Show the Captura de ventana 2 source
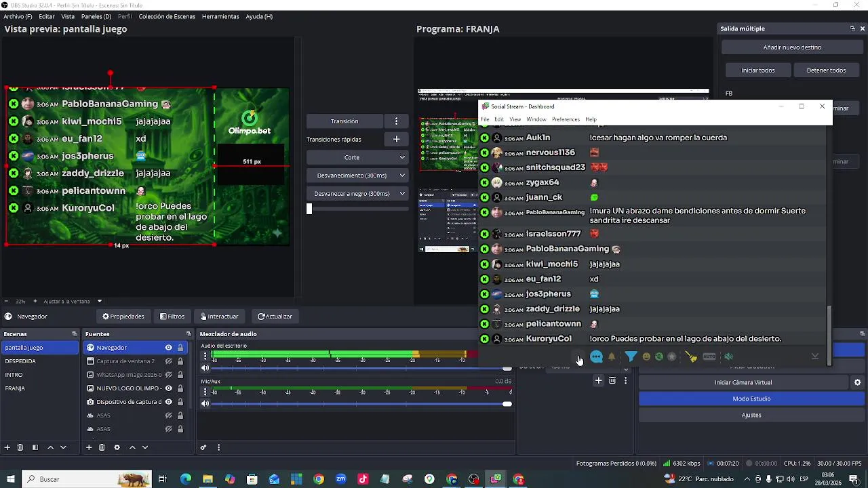The width and height of the screenshot is (868, 488). pos(168,361)
